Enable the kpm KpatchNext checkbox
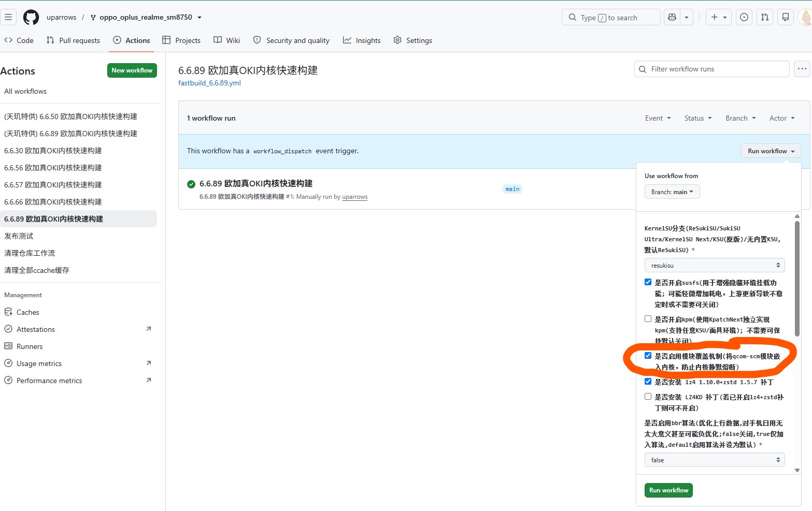This screenshot has height=511, width=812. (648, 319)
